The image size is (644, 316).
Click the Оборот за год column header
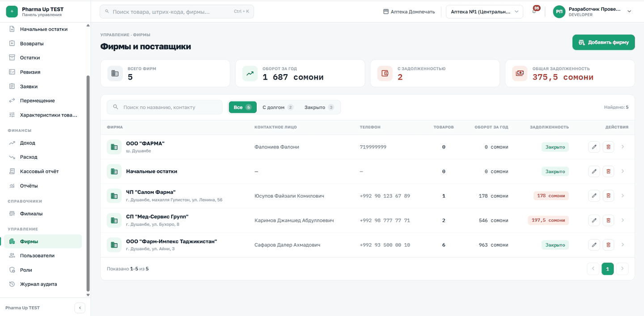click(x=491, y=127)
